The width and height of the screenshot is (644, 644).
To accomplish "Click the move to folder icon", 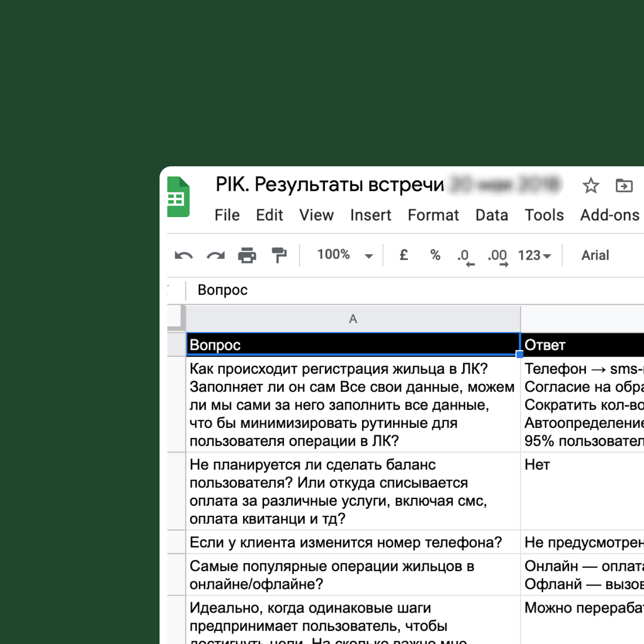I will (624, 186).
